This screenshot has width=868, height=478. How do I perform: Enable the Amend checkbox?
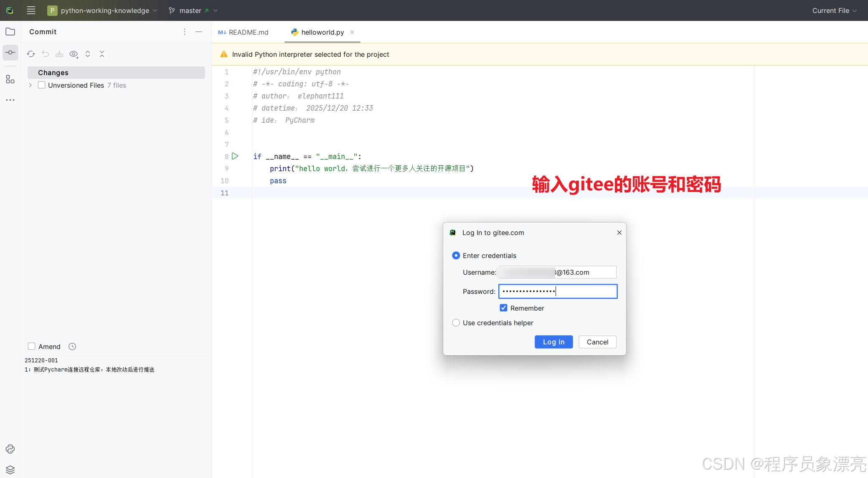pyautogui.click(x=32, y=346)
